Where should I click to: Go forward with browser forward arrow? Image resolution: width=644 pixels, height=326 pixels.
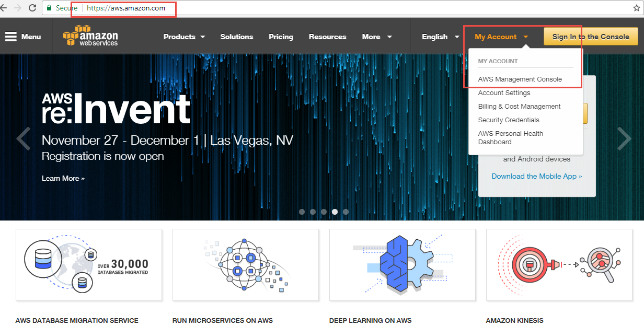(x=18, y=8)
